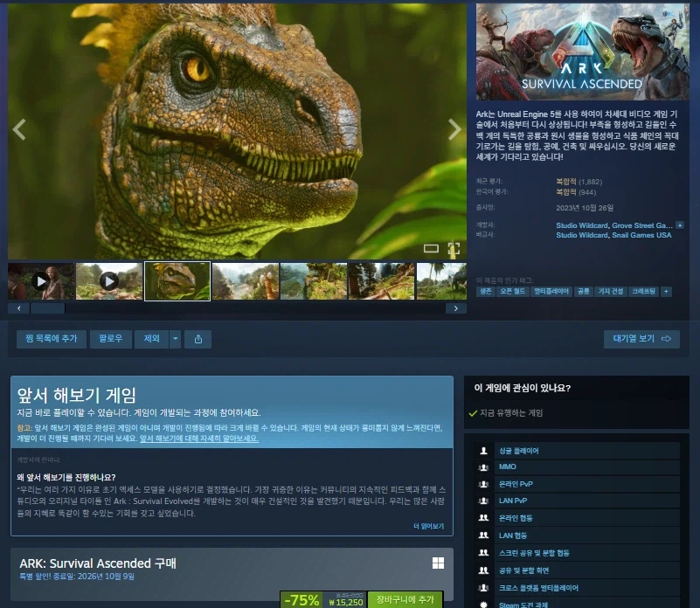
Task: Click the release date 2023년 10월 26일
Action: point(585,208)
